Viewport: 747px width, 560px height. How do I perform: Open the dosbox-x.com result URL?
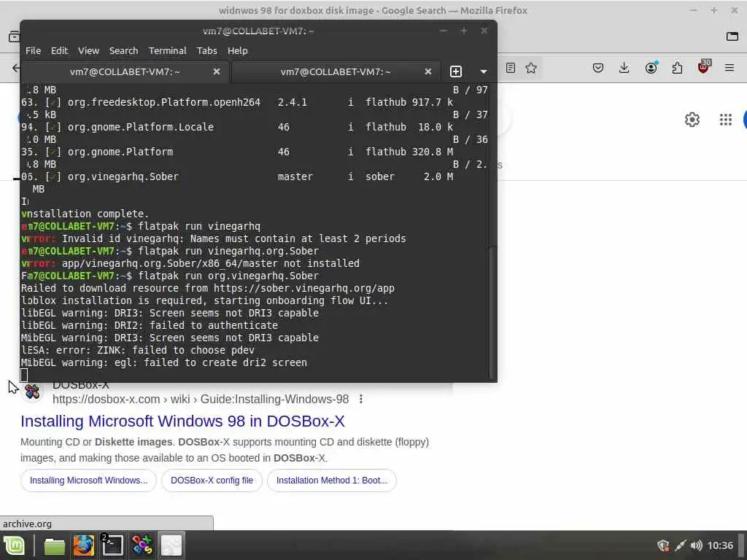point(201,399)
